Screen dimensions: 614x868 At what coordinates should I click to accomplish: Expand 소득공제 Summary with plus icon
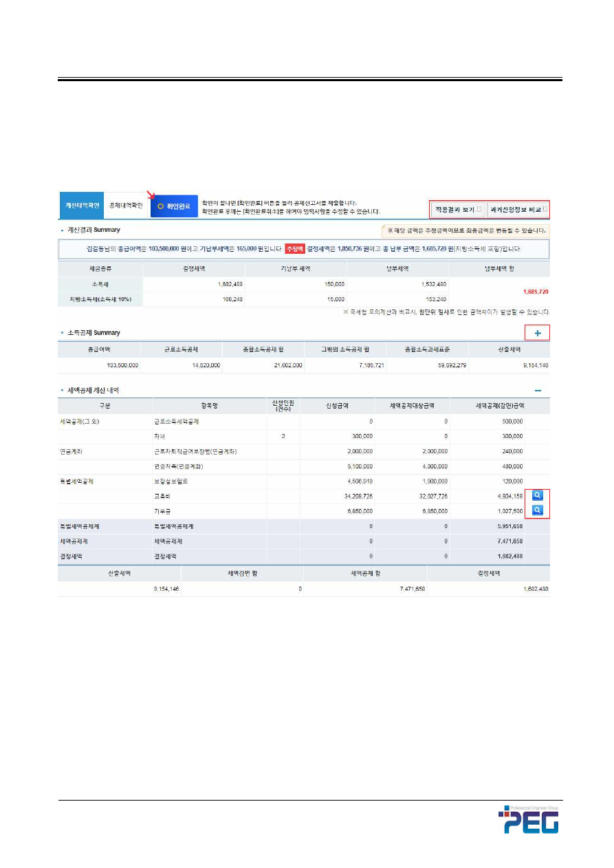coord(538,333)
